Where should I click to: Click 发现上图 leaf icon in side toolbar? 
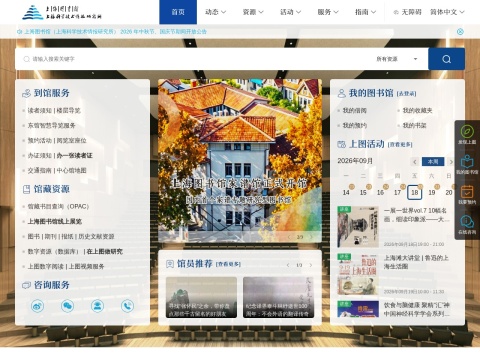point(467,134)
